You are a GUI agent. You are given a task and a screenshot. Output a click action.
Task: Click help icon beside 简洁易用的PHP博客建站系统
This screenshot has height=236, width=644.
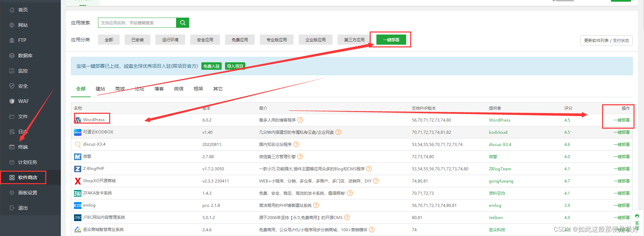[x=316, y=205]
